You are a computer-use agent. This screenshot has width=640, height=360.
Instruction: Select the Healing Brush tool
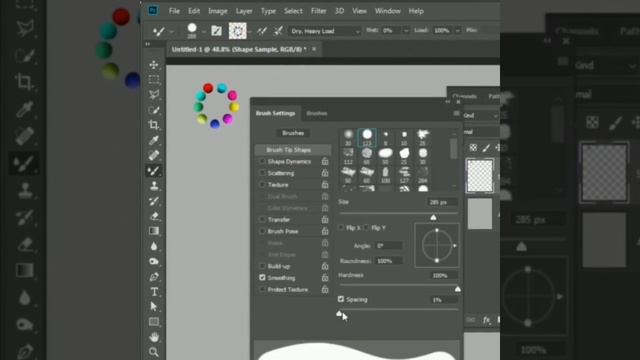tap(154, 156)
